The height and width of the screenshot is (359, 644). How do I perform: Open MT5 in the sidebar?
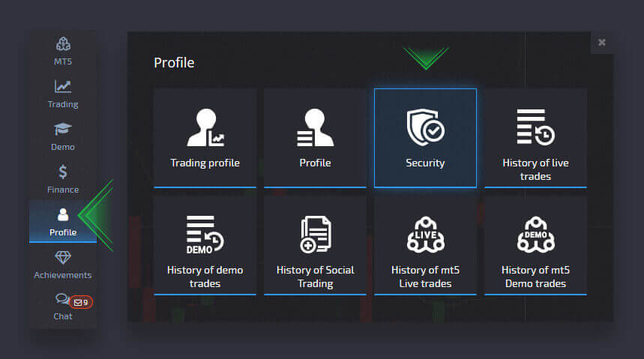coord(63,51)
